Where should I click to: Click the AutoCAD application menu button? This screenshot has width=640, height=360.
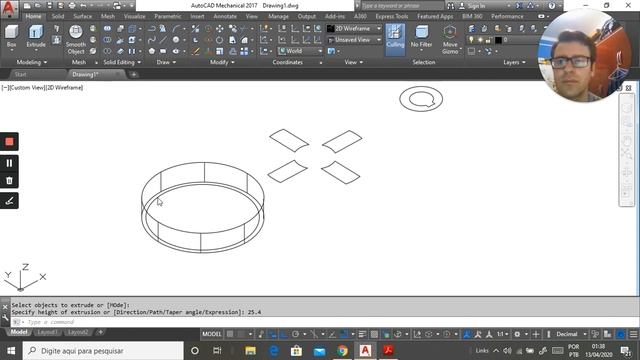point(9,8)
